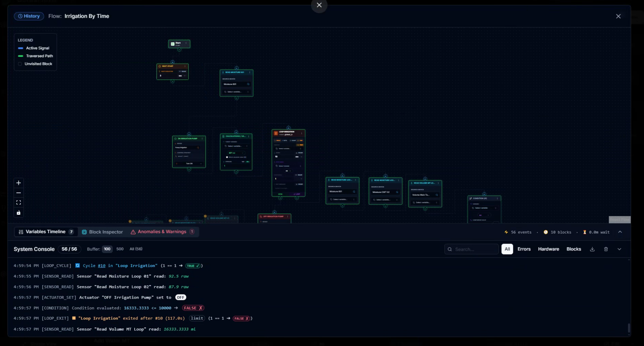Open the History view button
The height and width of the screenshot is (346, 644).
point(29,16)
